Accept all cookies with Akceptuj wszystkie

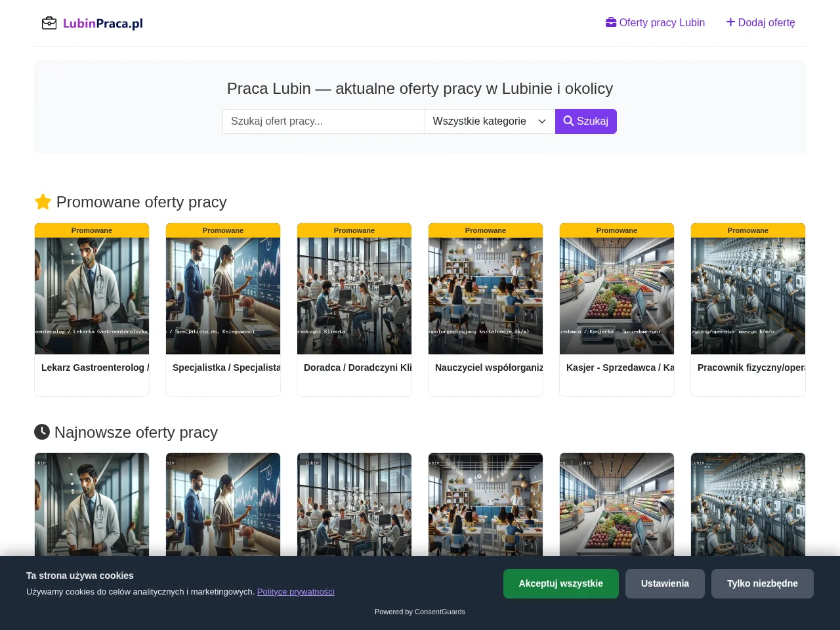[x=561, y=583]
